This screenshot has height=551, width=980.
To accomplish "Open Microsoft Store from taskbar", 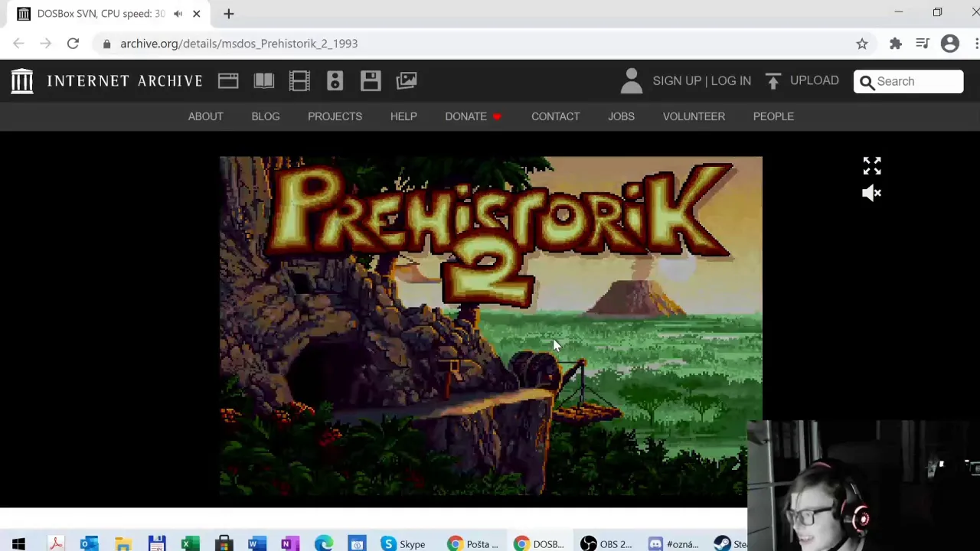I will (224, 544).
